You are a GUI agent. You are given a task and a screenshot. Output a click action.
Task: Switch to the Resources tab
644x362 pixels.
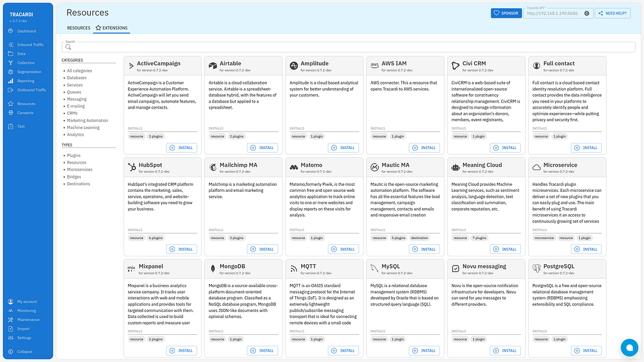(78, 28)
